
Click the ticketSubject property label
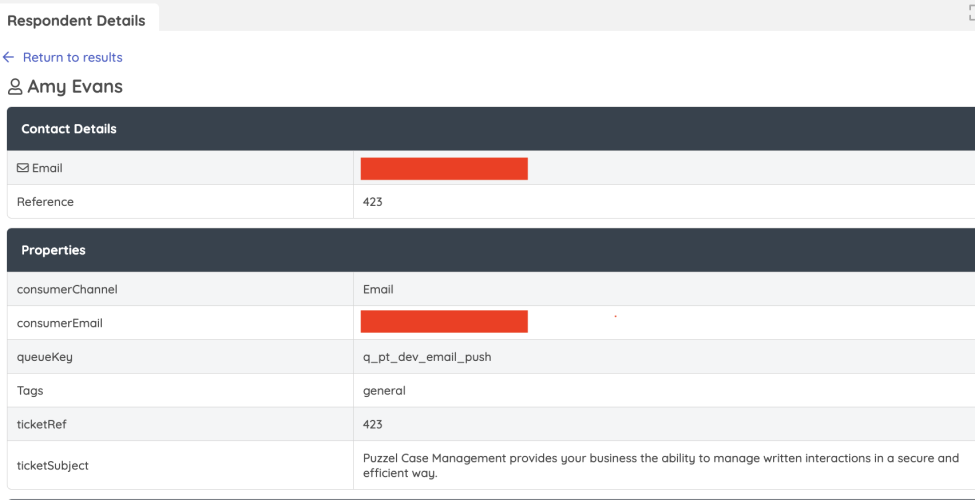pos(53,466)
